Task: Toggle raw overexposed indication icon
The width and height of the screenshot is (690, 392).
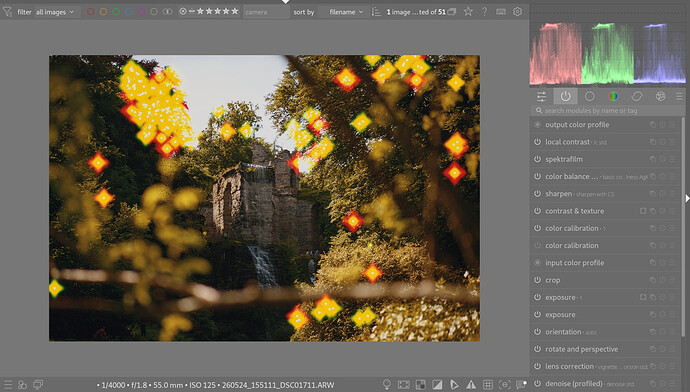Action: point(421,385)
